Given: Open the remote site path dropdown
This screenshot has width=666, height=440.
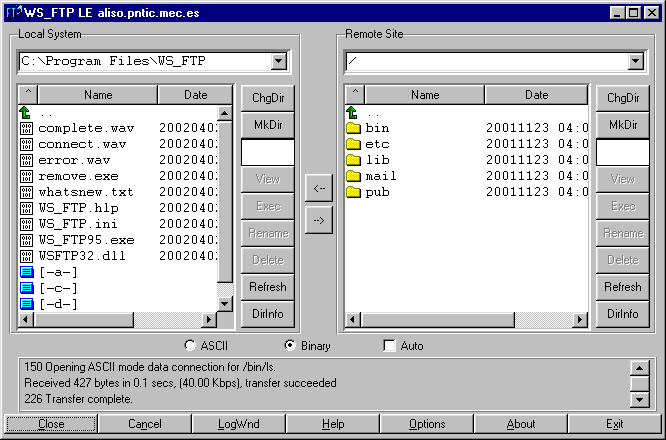Looking at the screenshot, I should [x=635, y=62].
